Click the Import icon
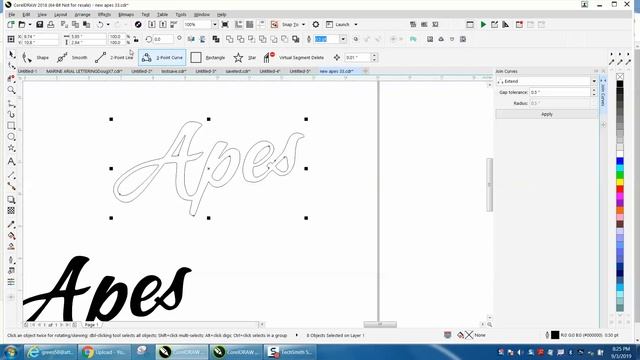This screenshot has width=640, height=360. [x=152, y=24]
